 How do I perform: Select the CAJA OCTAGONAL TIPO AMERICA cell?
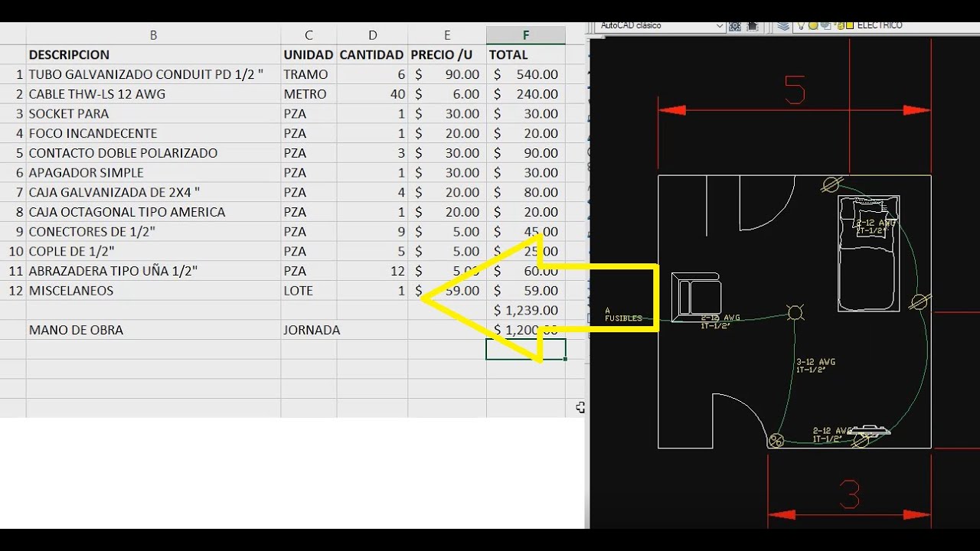(153, 212)
